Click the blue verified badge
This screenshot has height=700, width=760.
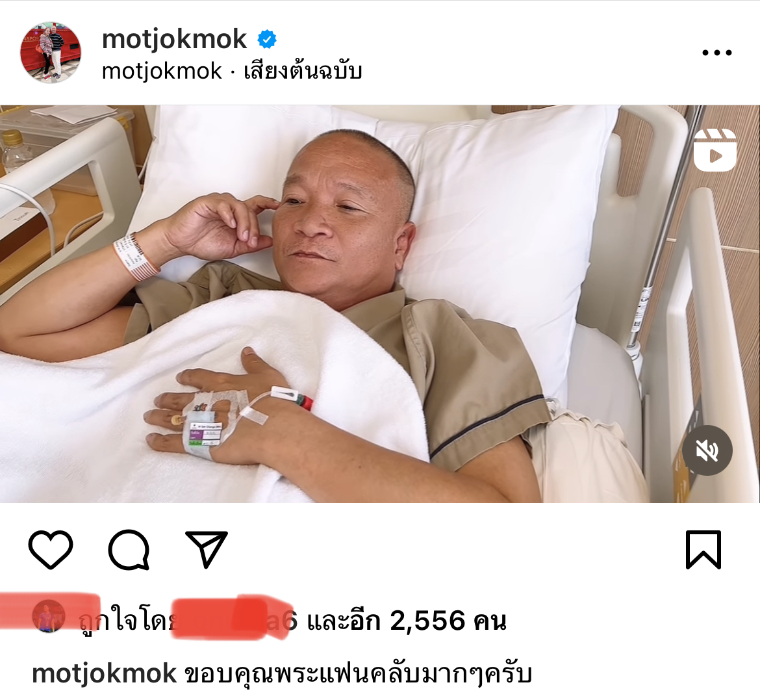point(266,39)
